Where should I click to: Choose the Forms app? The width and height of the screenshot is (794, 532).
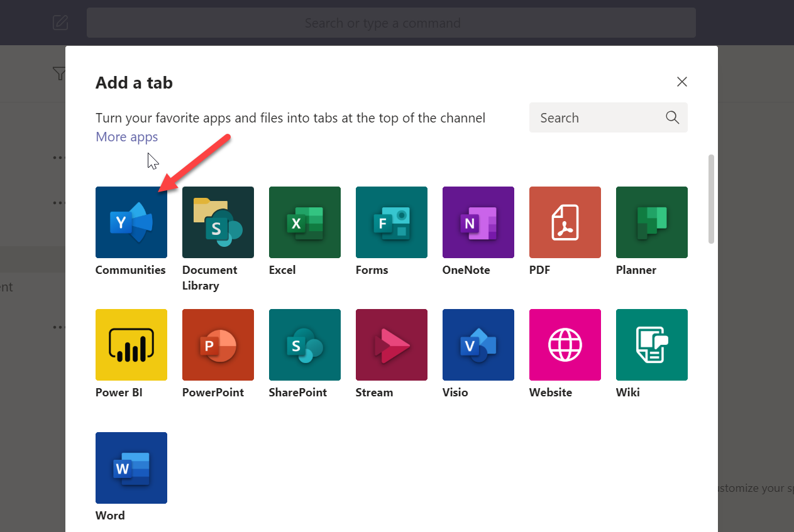(x=391, y=222)
